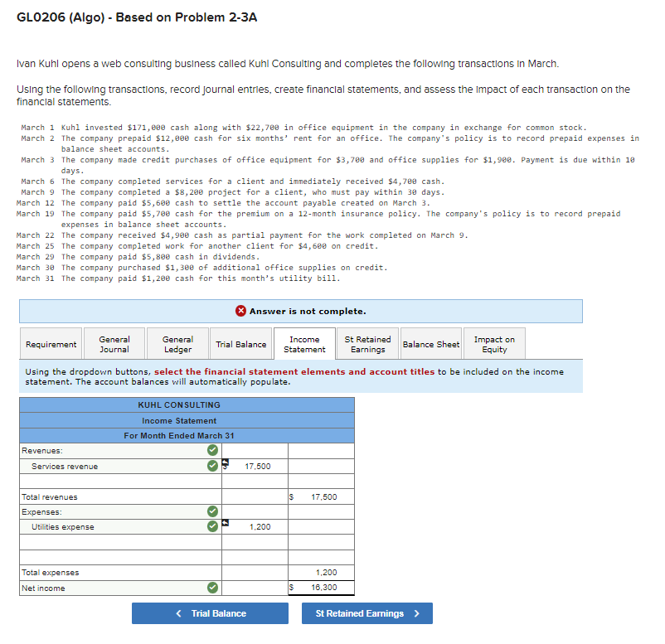This screenshot has height=644, width=665.
Task: Open the General Ledger tab
Action: point(177,343)
